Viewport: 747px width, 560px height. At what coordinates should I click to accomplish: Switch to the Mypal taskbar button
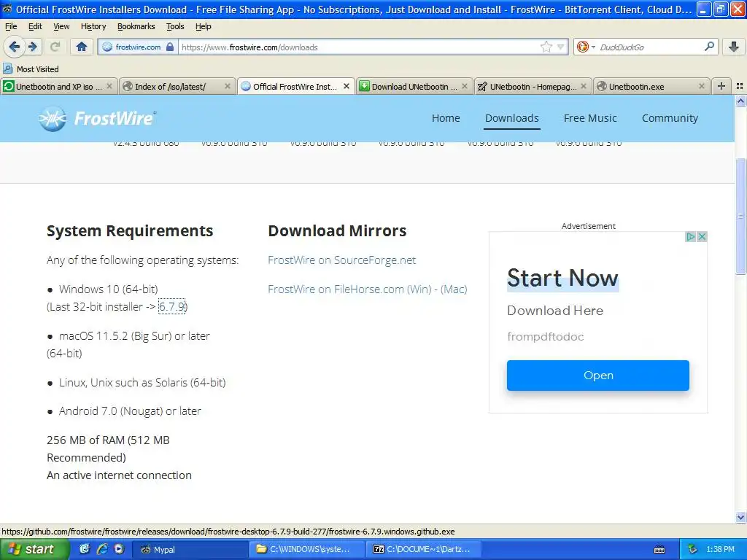click(190, 549)
